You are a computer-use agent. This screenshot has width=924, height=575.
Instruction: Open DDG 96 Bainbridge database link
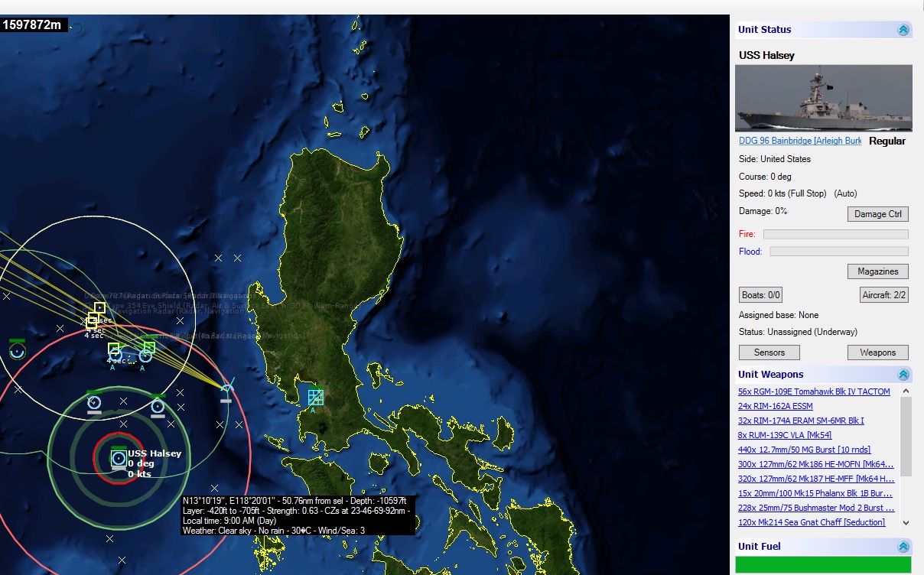[799, 141]
